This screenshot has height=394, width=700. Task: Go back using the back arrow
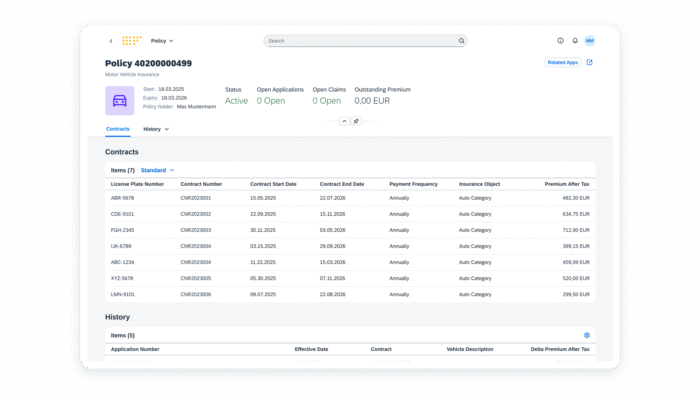111,41
